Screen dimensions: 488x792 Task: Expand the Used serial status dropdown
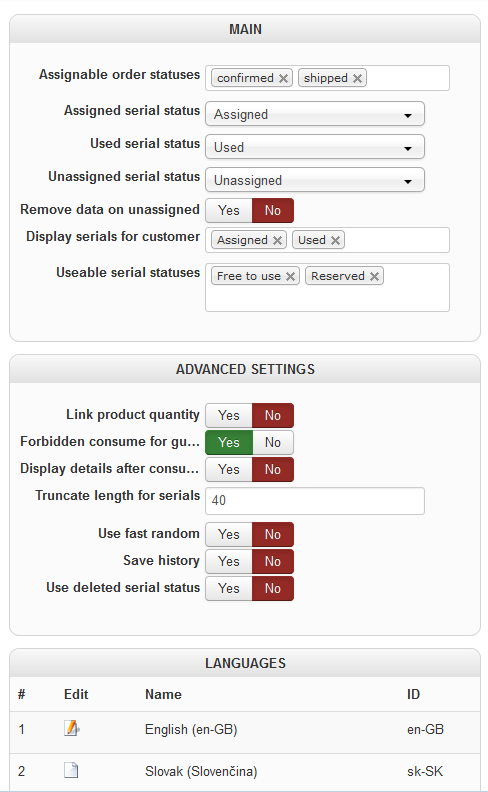(315, 147)
